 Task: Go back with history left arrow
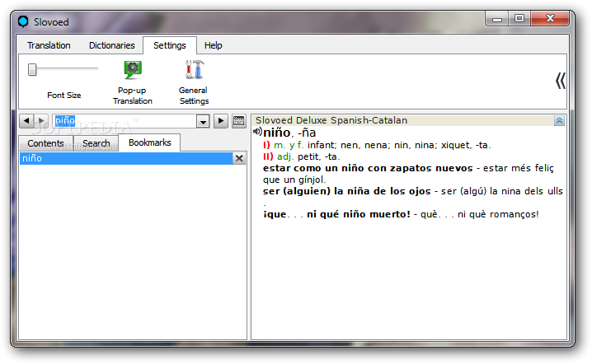[x=26, y=121]
